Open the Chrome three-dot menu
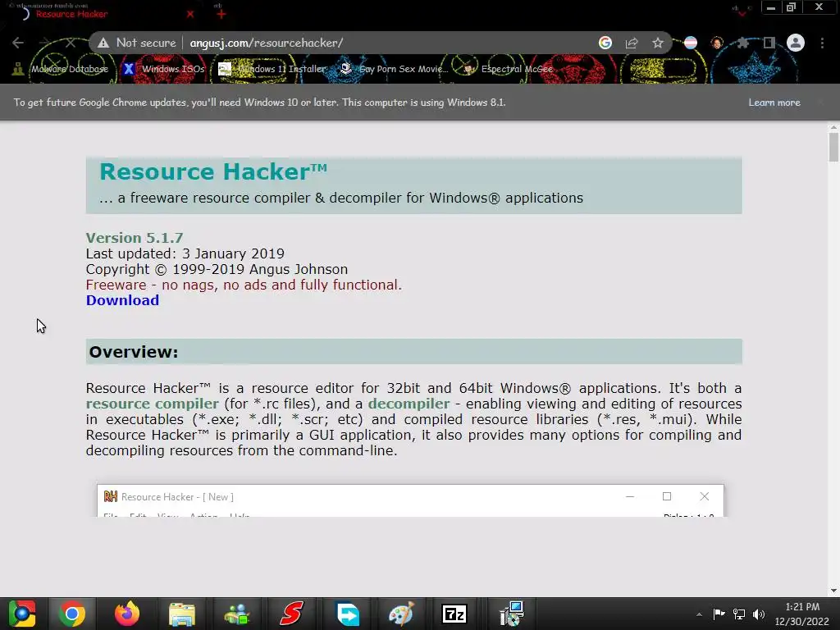This screenshot has height=630, width=840. [822, 43]
